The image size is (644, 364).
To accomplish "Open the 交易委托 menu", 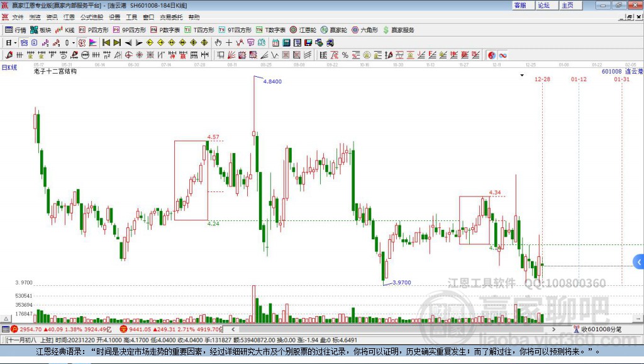I will pos(171,17).
